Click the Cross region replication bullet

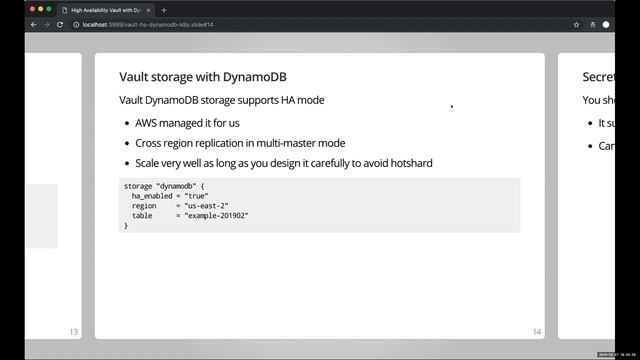240,143
